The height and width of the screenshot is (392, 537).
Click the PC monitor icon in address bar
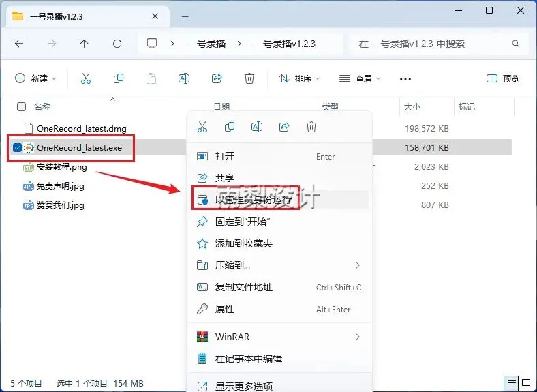(152, 43)
